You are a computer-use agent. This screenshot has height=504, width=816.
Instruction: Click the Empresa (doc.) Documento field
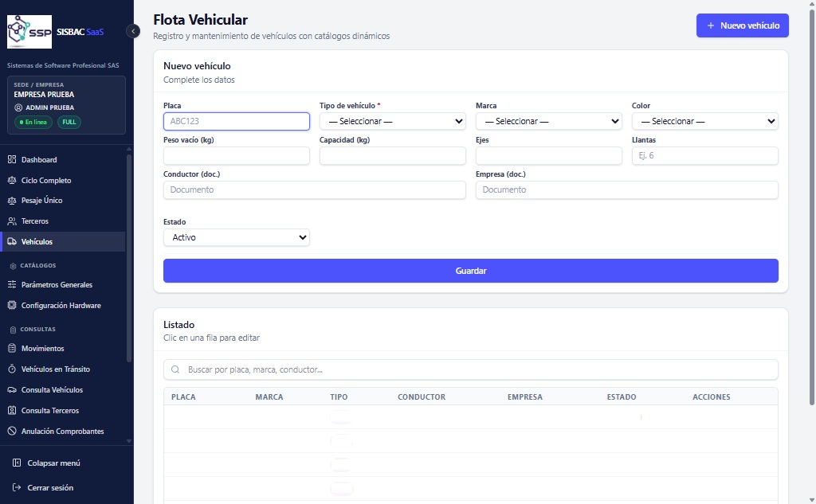tap(627, 189)
